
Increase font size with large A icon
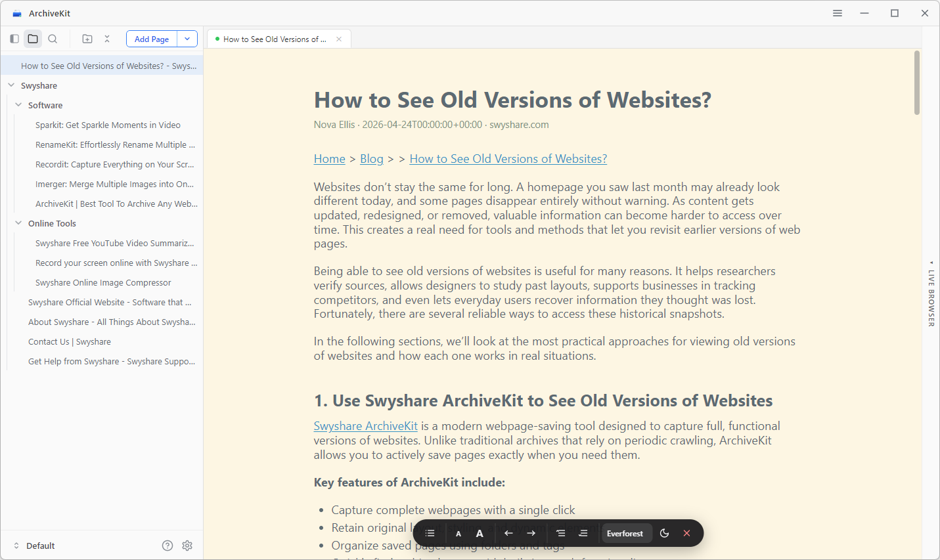tap(480, 533)
